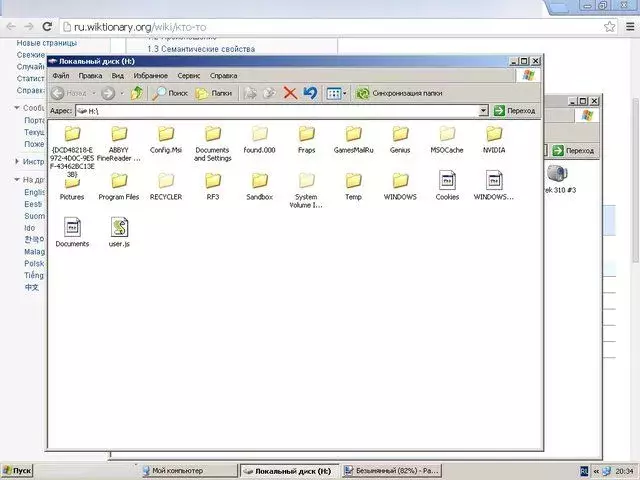This screenshot has width=640, height=480.
Task: Click the RU language indicator in tray
Action: click(584, 471)
